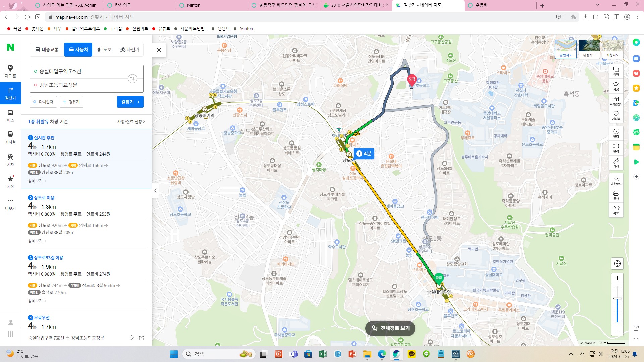
Task: Add sidebar app with plus icon
Action: (x=636, y=177)
